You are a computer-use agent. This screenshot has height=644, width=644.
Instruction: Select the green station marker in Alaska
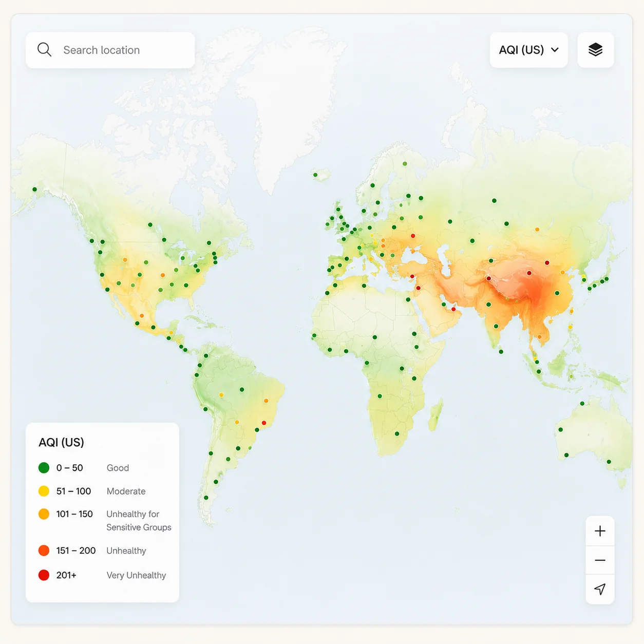[x=35, y=190]
